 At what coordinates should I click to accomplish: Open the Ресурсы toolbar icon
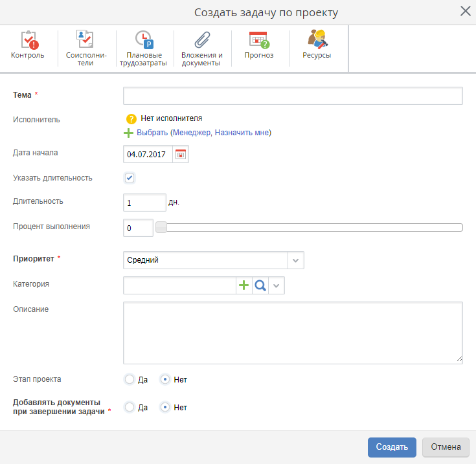pos(317,41)
